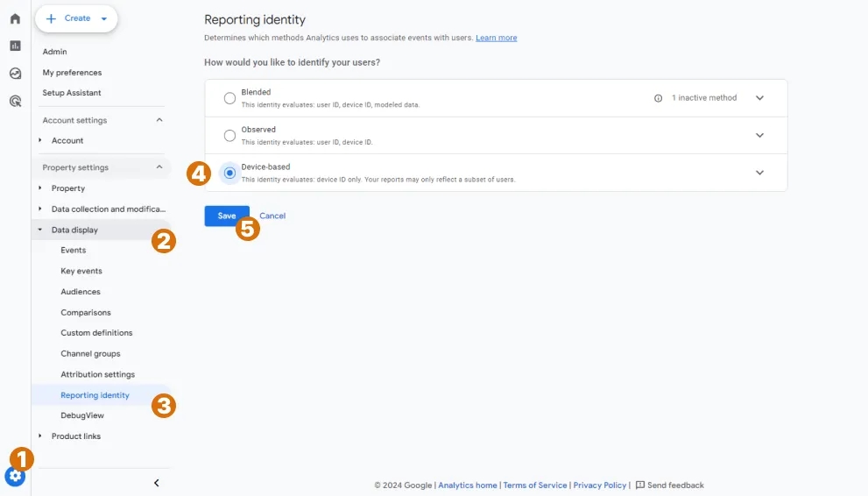This screenshot has height=496, width=868.
Task: Expand Data collection and modification item
Action: click(40, 209)
